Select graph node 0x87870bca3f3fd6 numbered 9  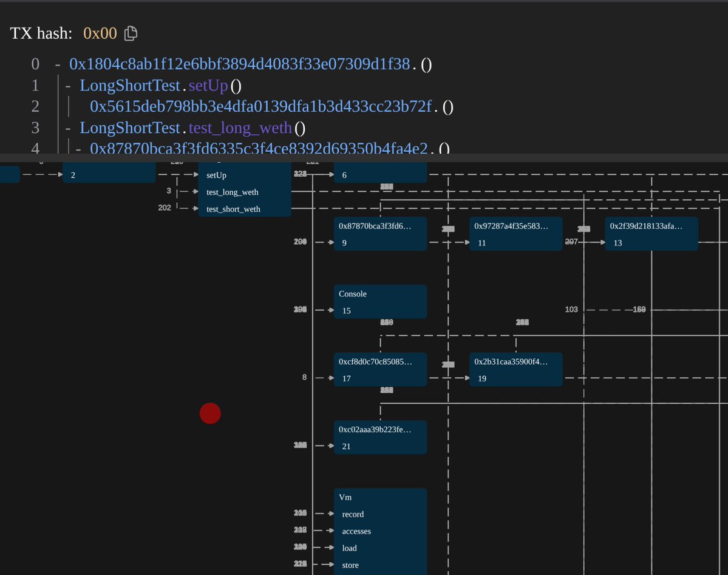tap(379, 234)
